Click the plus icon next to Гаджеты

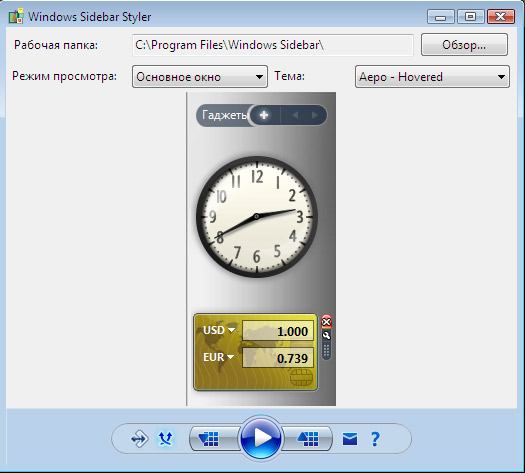pos(264,115)
